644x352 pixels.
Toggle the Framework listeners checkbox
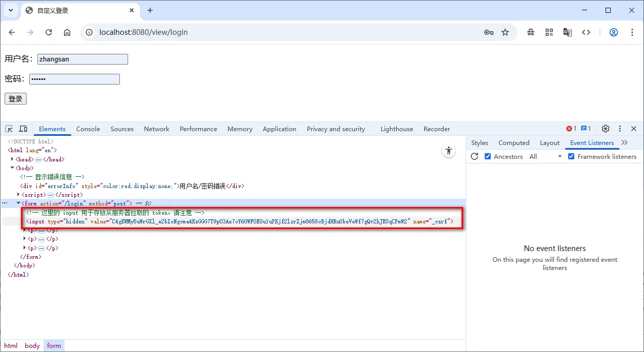coord(571,156)
